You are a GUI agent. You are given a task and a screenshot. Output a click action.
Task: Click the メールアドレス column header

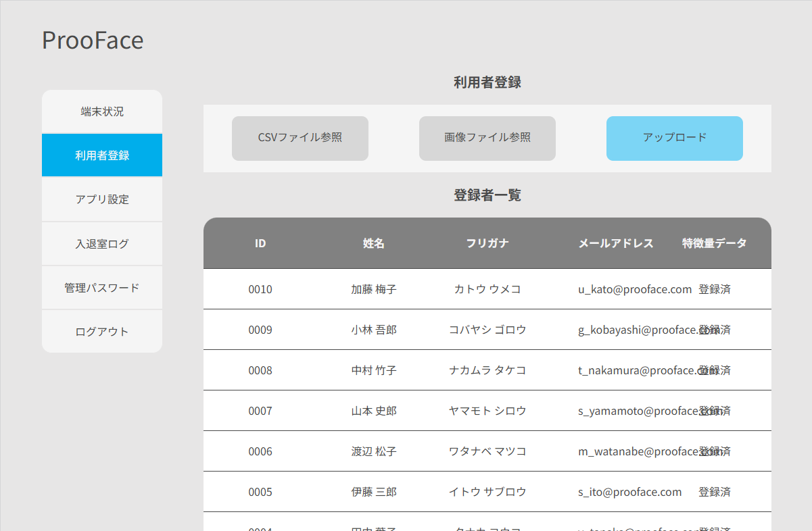pos(616,243)
